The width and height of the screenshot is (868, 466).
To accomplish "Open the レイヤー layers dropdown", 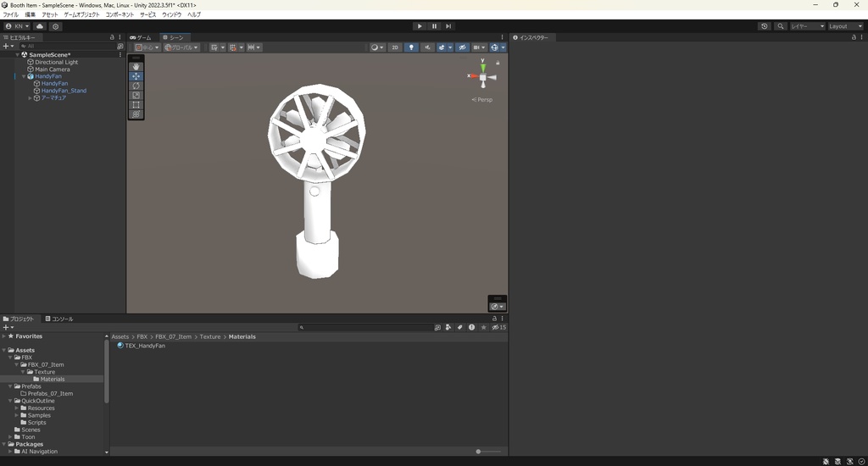I will point(807,26).
